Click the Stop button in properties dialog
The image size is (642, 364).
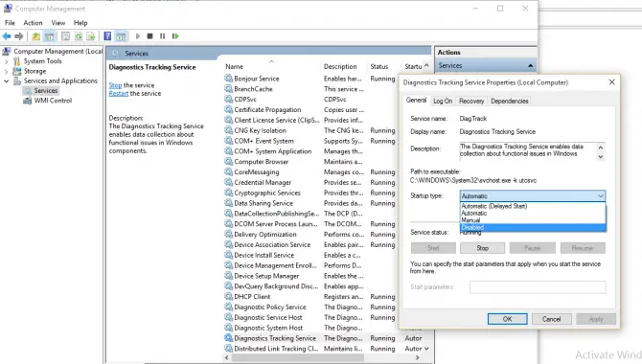pos(482,248)
